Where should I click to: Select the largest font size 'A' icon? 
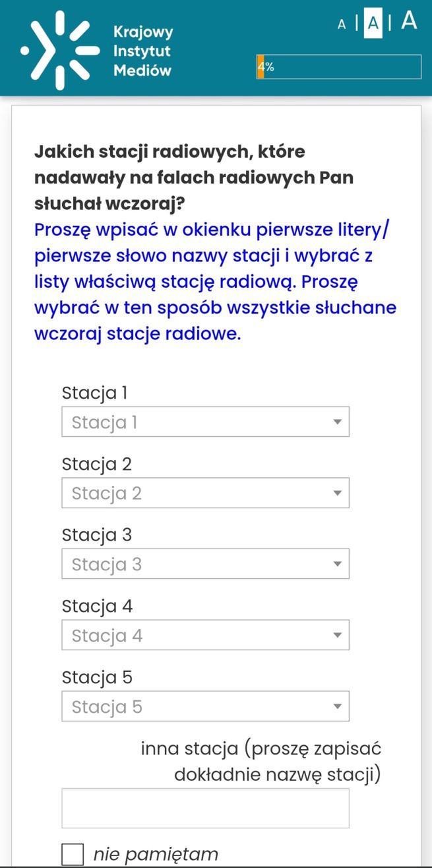point(408,22)
